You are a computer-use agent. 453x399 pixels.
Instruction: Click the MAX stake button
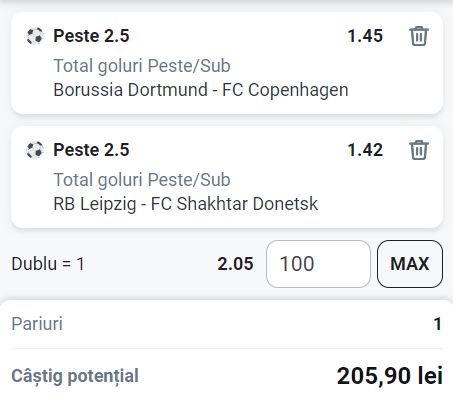[x=410, y=264]
